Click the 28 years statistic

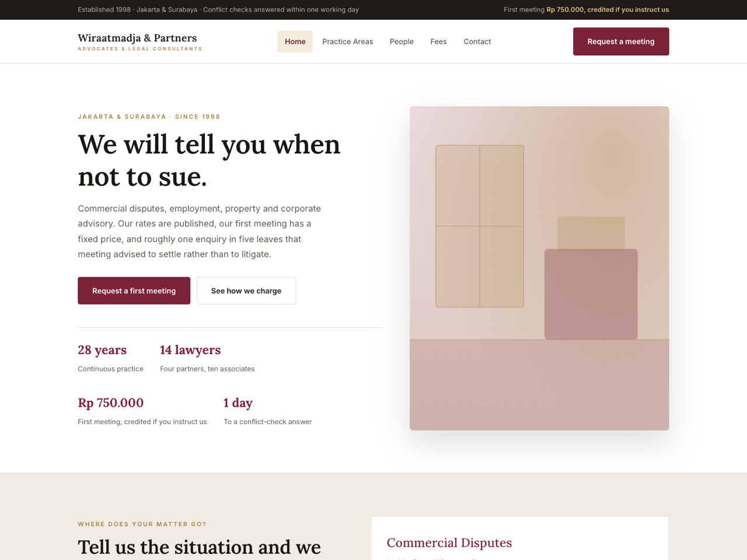102,350
